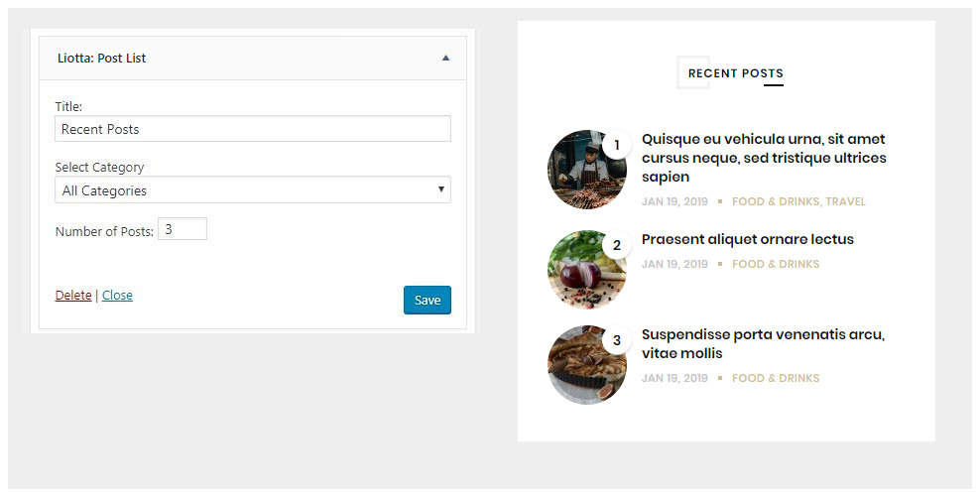Click Food & Drinks category under the second post

[776, 265]
